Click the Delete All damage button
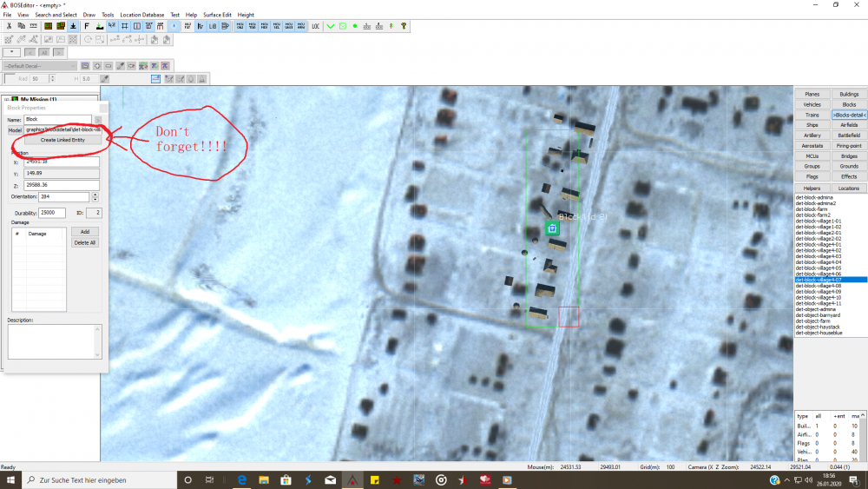Viewport: 868px width, 489px height. tap(85, 242)
